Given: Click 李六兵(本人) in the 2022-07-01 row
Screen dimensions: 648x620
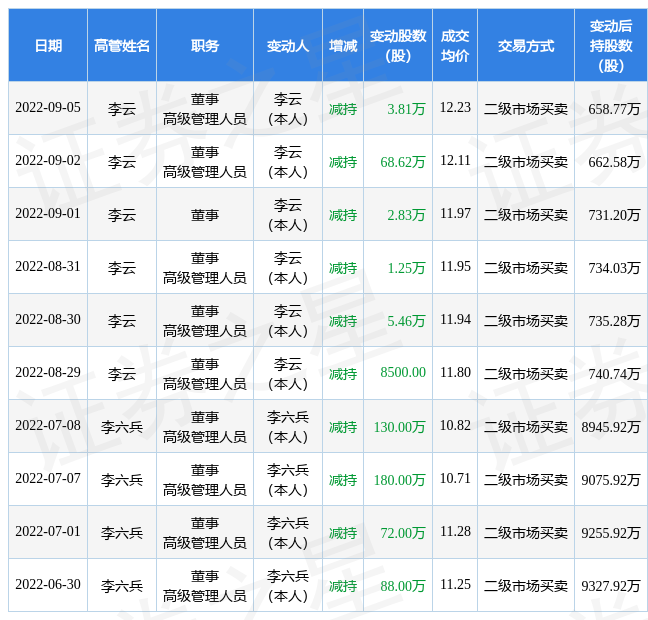Looking at the screenshot, I should click(288, 533).
